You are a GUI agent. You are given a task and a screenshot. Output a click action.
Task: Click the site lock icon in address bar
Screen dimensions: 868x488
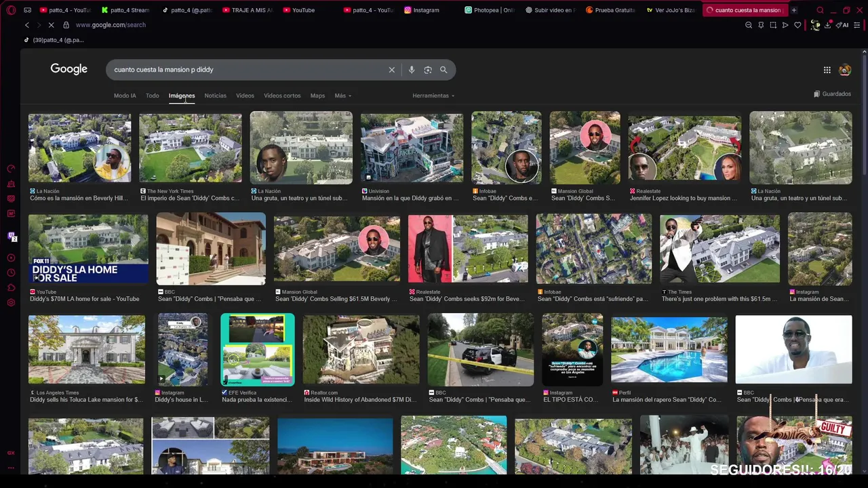click(66, 25)
